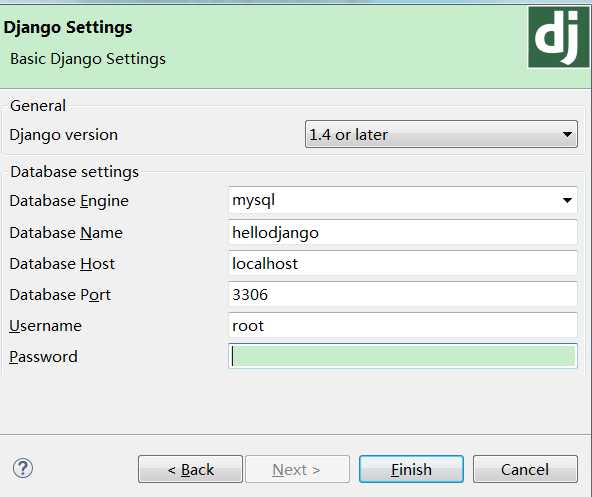This screenshot has height=497, width=592.
Task: Select the Username field containing root
Action: tap(402, 326)
